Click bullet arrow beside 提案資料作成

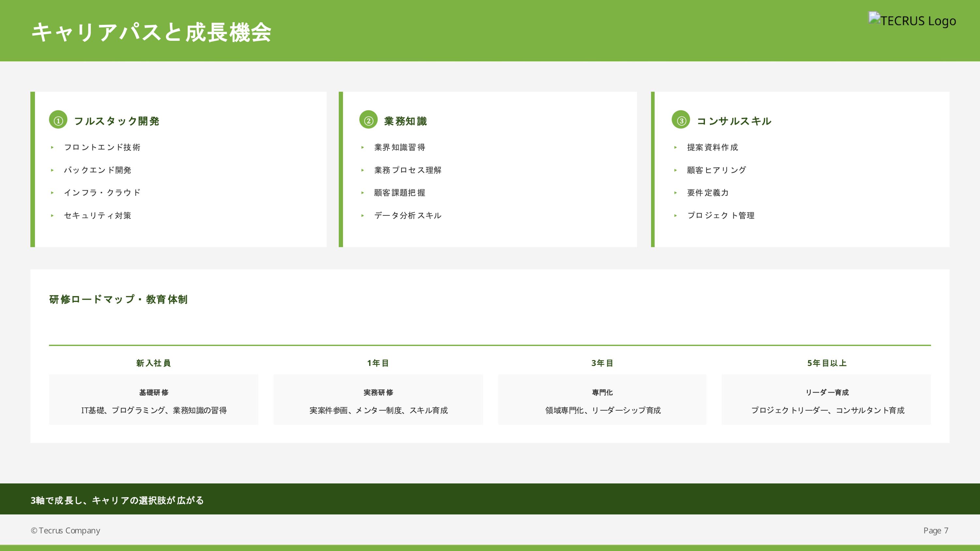[675, 148]
